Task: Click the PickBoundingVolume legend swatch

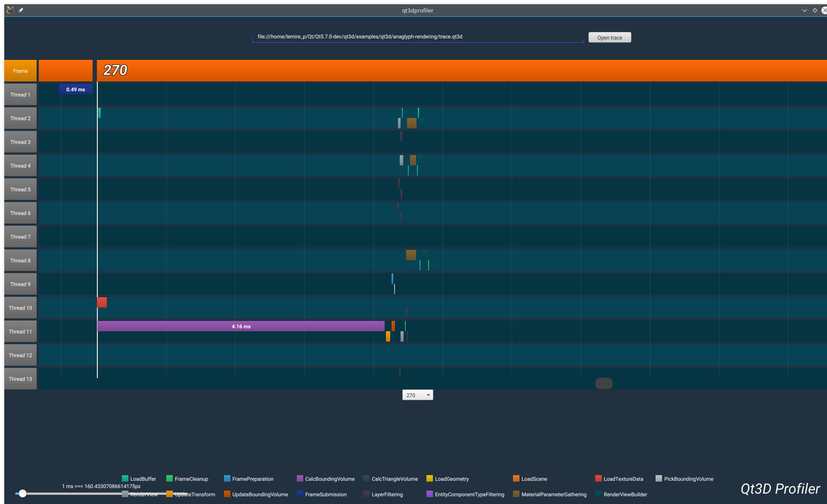Action: (x=659, y=478)
